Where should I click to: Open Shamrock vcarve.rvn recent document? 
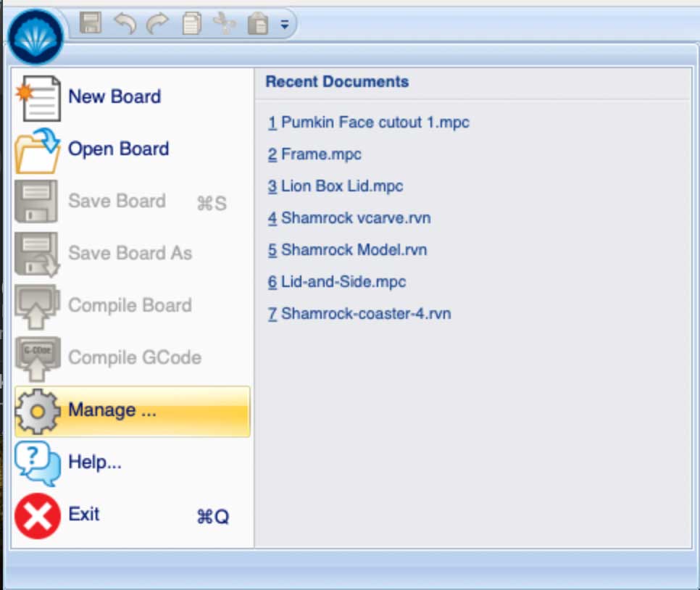coord(349,218)
